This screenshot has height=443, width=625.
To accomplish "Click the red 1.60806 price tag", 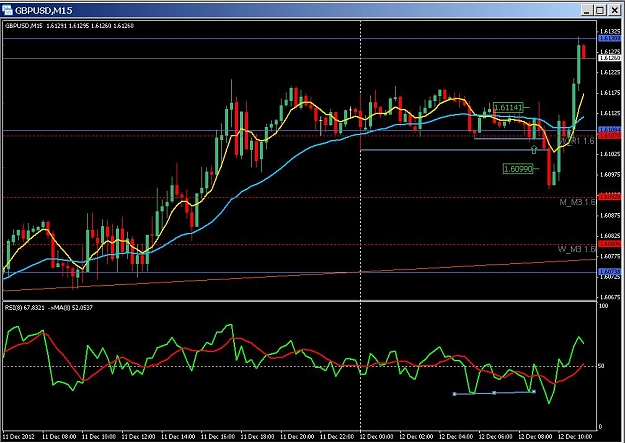I will pos(609,244).
